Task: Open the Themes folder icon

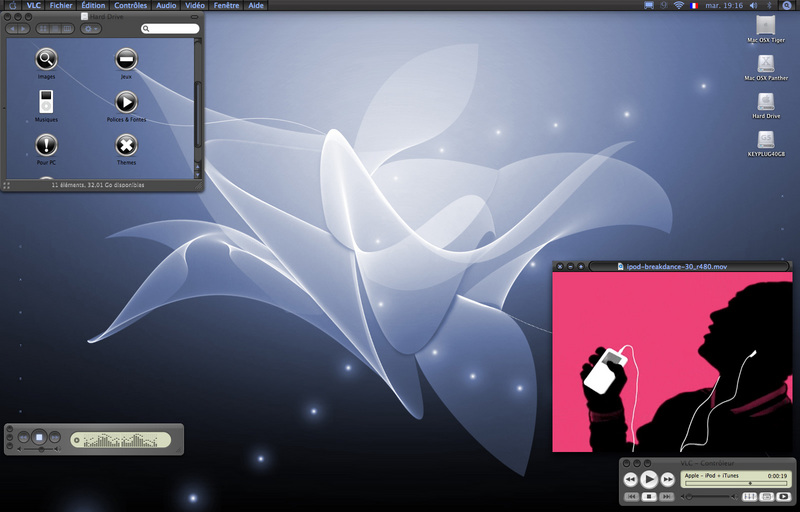Action: 126,145
